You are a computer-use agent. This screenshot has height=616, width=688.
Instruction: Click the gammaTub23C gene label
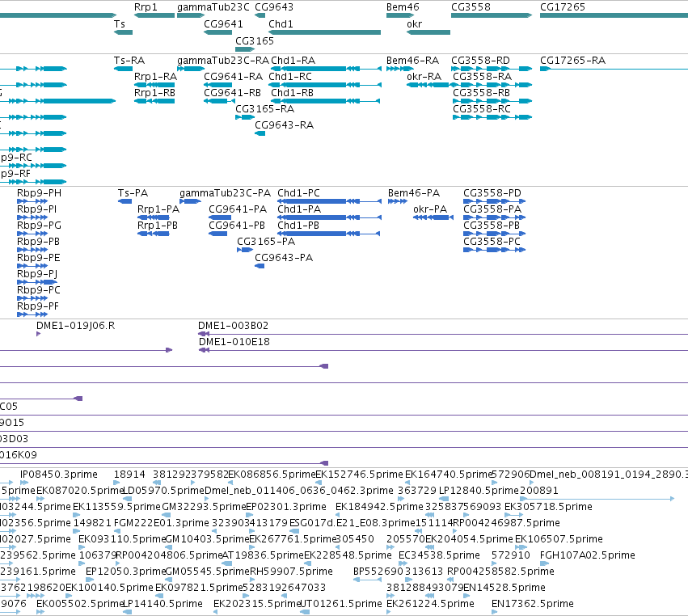coord(213,7)
